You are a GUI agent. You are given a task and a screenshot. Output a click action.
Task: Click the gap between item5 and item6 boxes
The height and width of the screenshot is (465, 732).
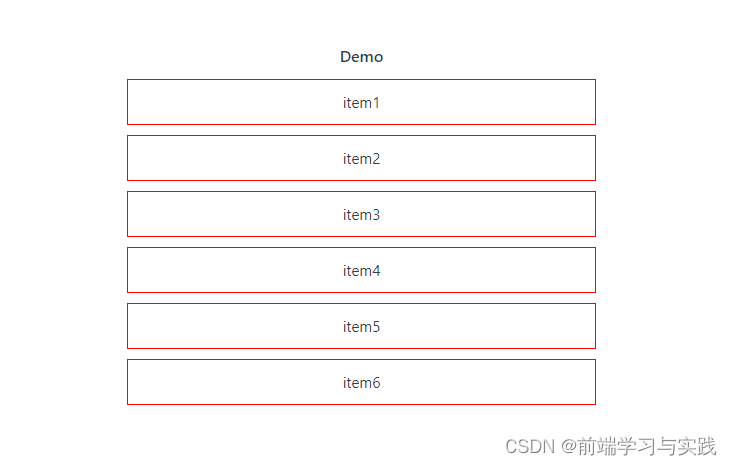[361, 354]
